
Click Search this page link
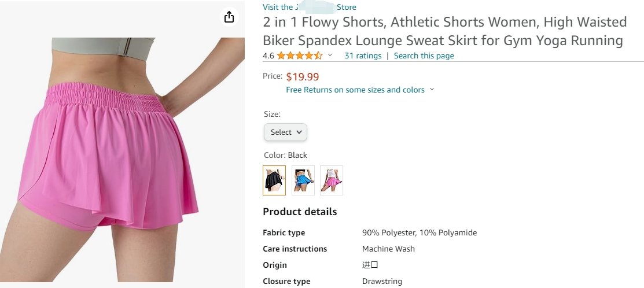[x=424, y=56]
